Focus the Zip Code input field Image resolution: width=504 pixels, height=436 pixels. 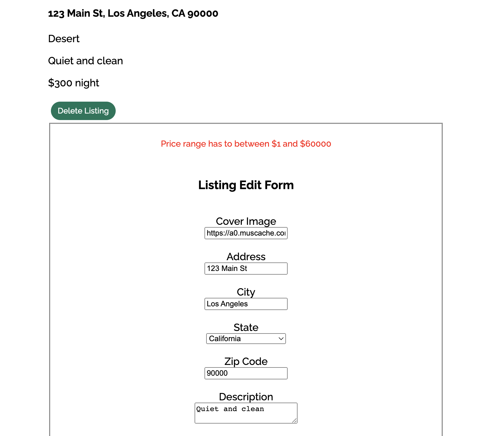coord(246,373)
